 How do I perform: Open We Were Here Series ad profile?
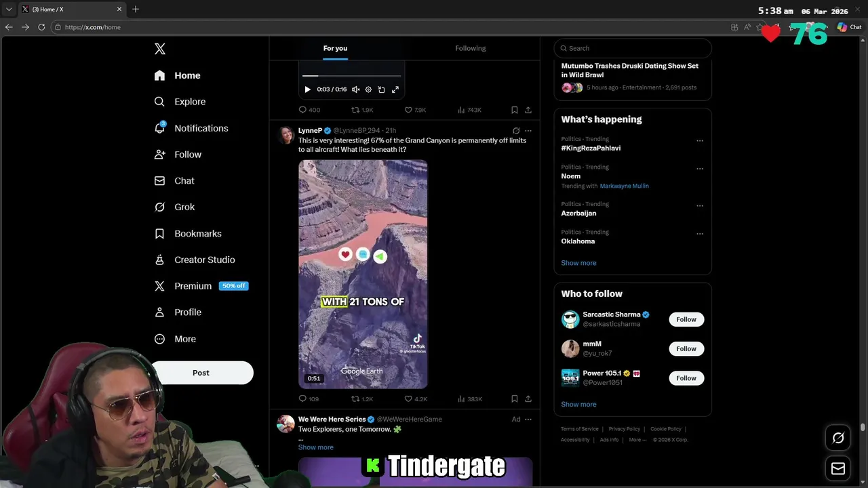pyautogui.click(x=332, y=420)
